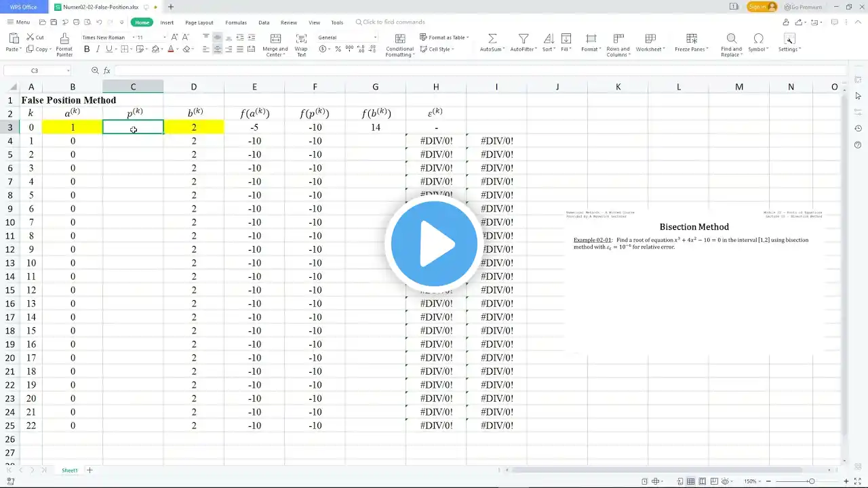The width and height of the screenshot is (868, 488).
Task: Select the Sheet1 sheet tab
Action: click(70, 470)
